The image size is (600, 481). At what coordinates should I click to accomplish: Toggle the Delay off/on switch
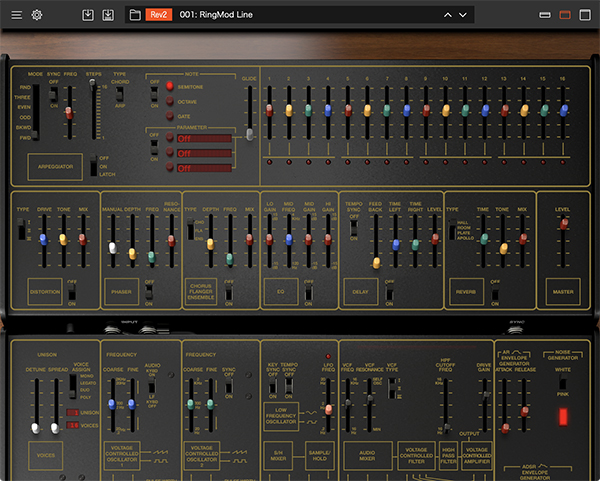389,292
